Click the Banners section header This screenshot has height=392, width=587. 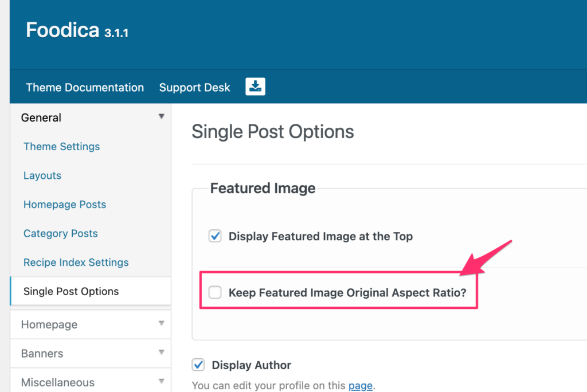(x=91, y=354)
